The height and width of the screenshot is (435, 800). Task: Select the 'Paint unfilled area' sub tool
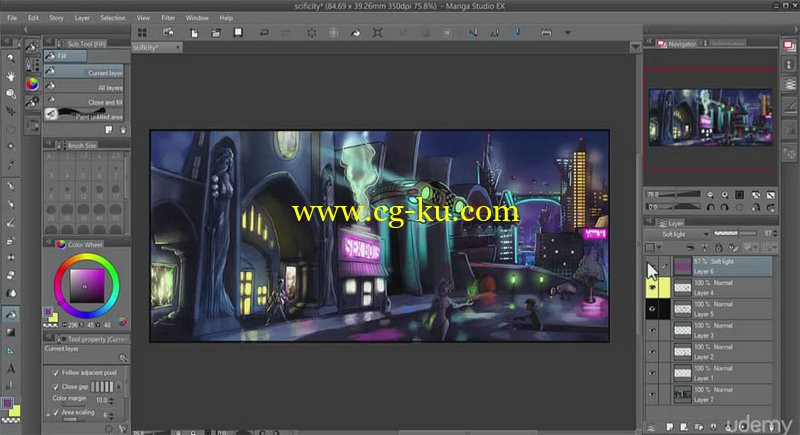coord(84,116)
